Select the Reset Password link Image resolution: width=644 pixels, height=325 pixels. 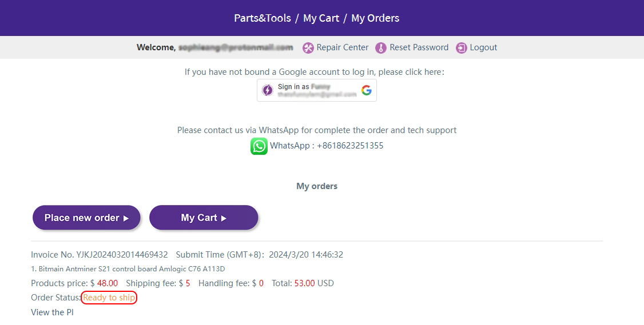tap(419, 48)
